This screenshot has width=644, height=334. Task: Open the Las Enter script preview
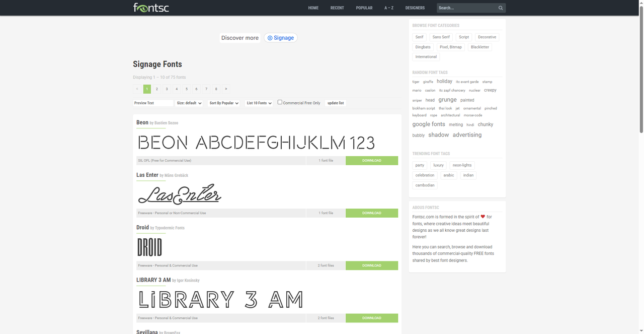[x=180, y=194]
